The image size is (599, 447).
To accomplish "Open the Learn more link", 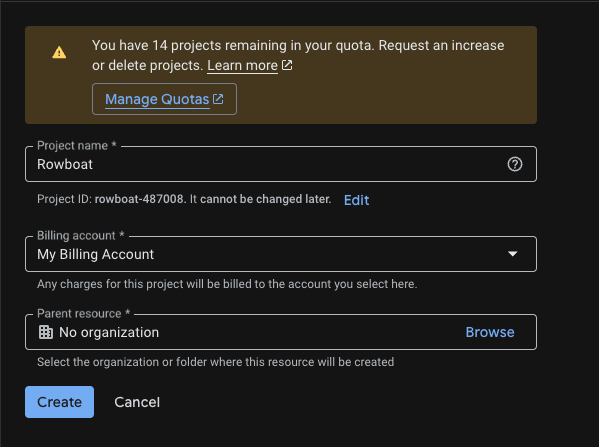I will point(242,65).
